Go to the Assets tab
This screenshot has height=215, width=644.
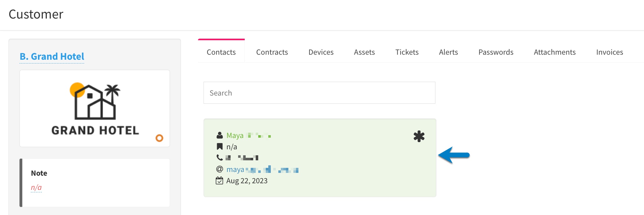pyautogui.click(x=364, y=52)
